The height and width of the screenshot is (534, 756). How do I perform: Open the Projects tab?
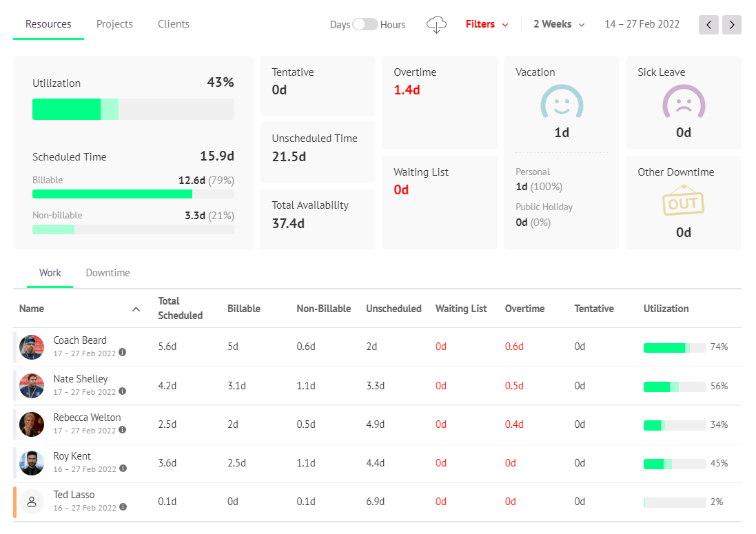(114, 23)
